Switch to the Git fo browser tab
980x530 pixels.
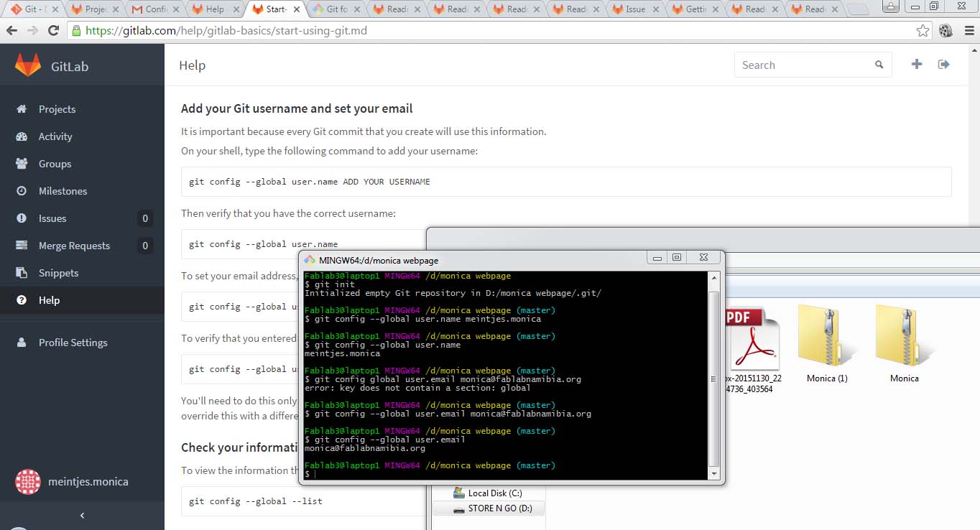pos(336,9)
